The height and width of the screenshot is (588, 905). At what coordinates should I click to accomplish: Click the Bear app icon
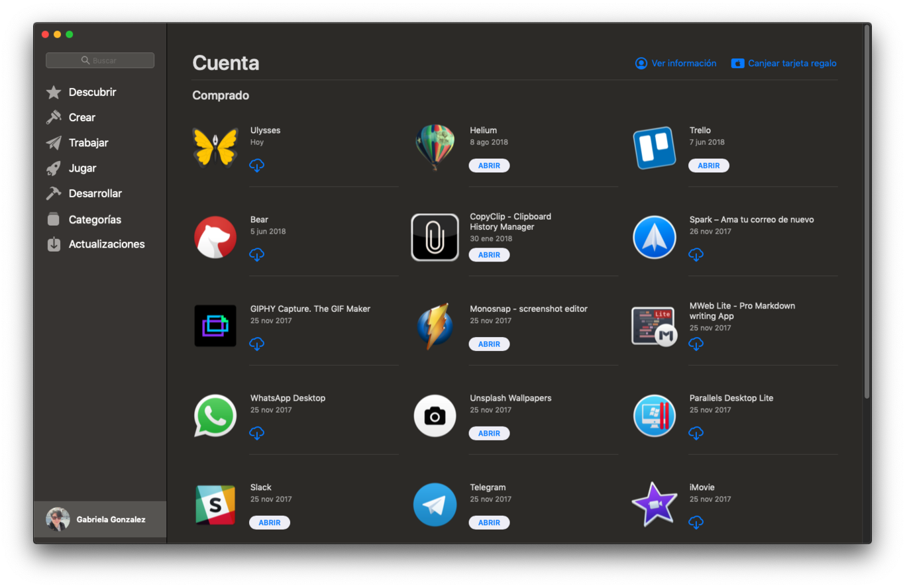pos(215,237)
